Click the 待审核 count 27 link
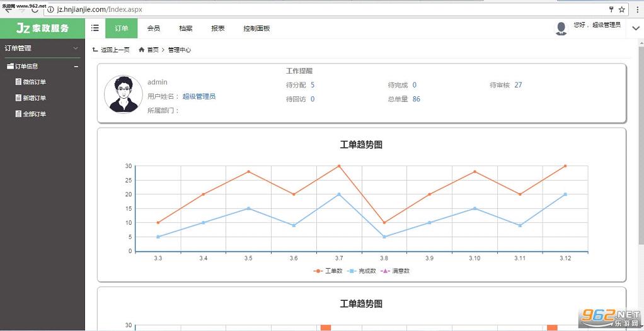Image resolution: width=644 pixels, height=331 pixels. point(518,85)
